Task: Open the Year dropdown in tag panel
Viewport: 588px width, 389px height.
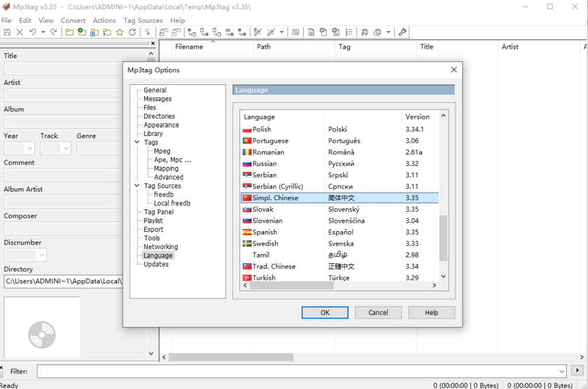Action: pos(30,149)
